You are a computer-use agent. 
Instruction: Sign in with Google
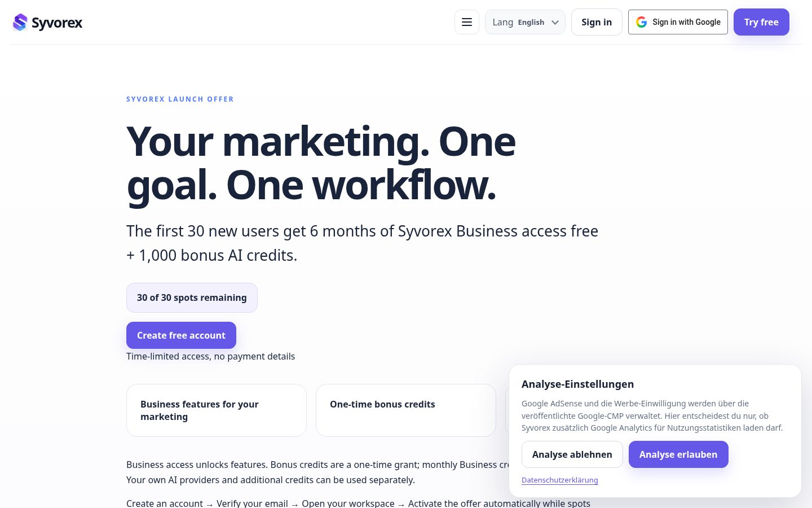(678, 22)
